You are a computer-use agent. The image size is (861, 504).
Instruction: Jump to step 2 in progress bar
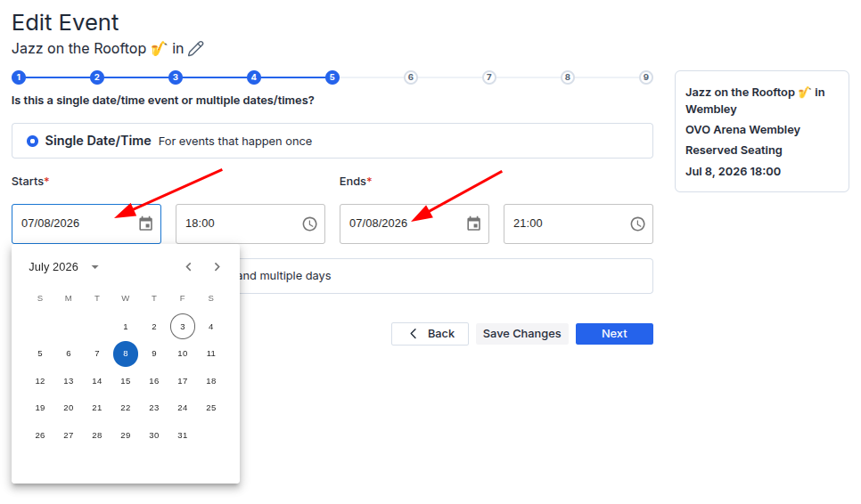click(97, 77)
